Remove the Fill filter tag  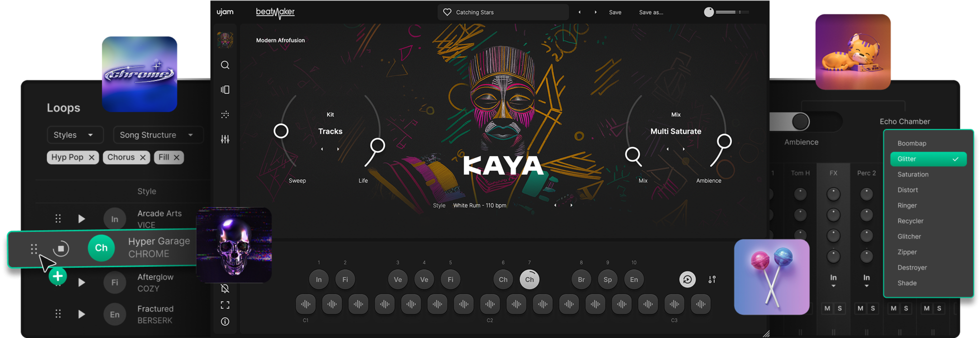click(176, 157)
